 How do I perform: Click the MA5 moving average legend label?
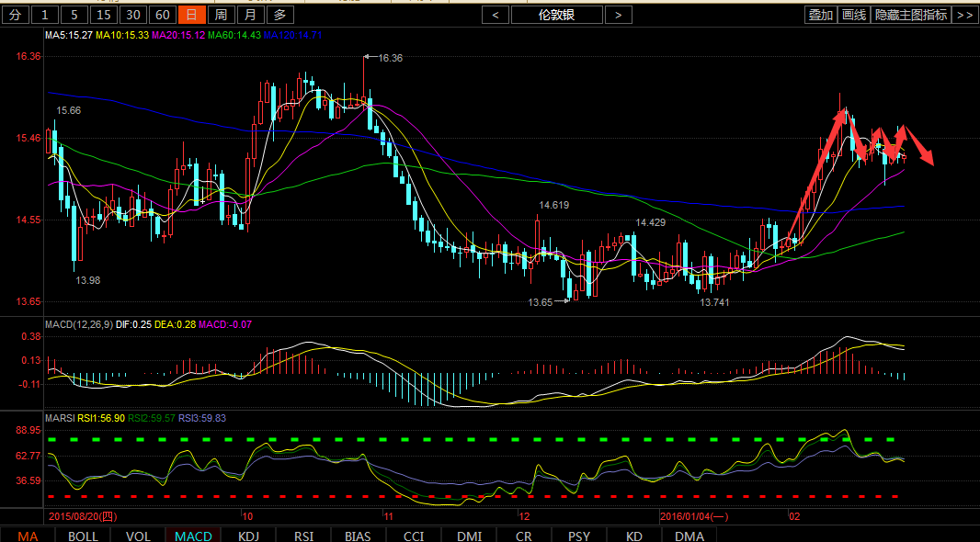[69, 35]
